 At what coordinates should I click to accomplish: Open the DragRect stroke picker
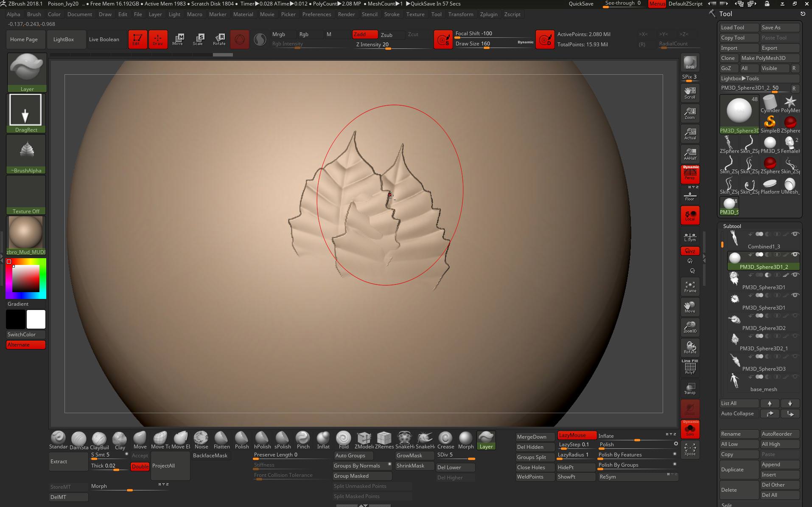coord(26,113)
